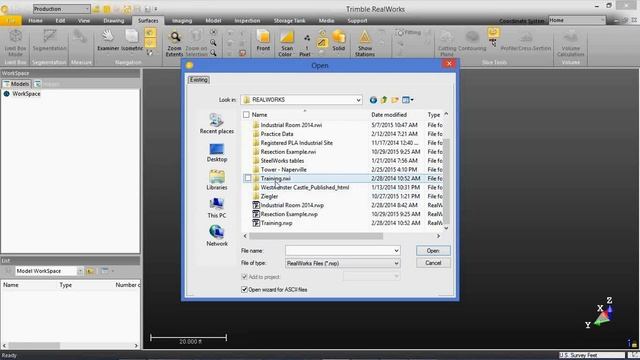Sort files by Date modified column
640x360 pixels.
point(389,115)
